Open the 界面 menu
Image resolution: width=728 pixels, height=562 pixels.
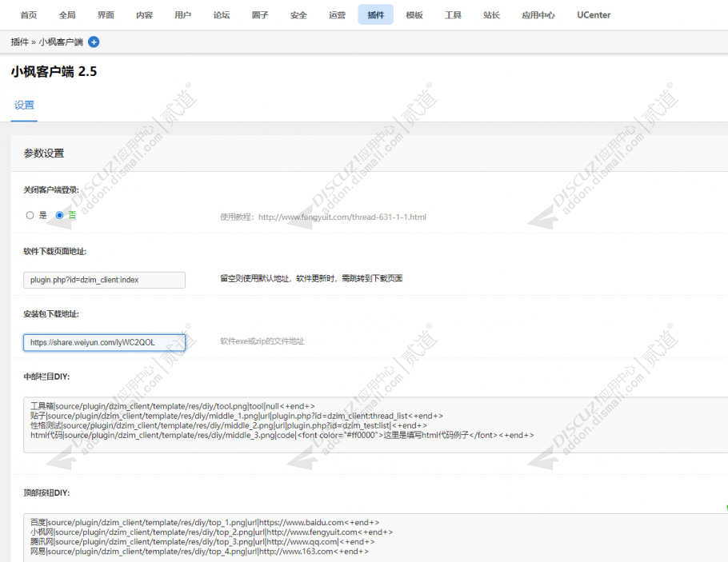pos(106,15)
